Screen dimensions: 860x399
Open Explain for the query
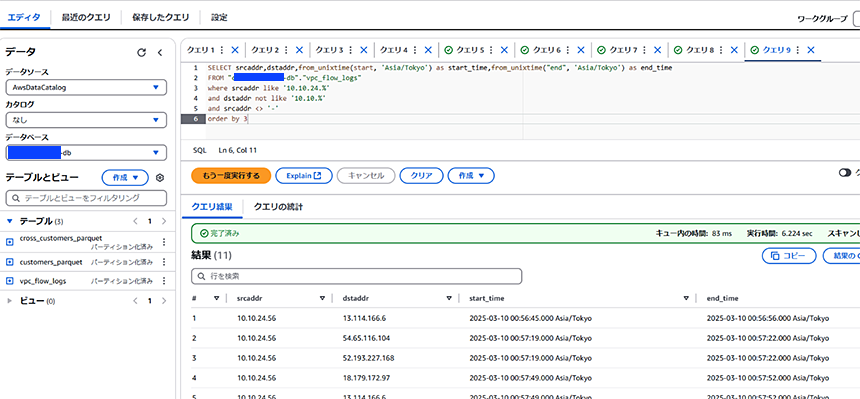[303, 176]
